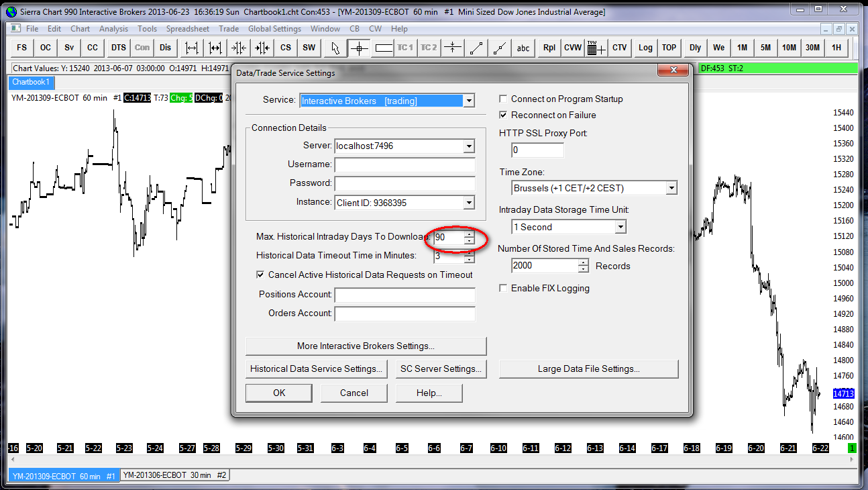Click the Rpl replay toolbar button
This screenshot has height=490, width=868.
pos(549,48)
